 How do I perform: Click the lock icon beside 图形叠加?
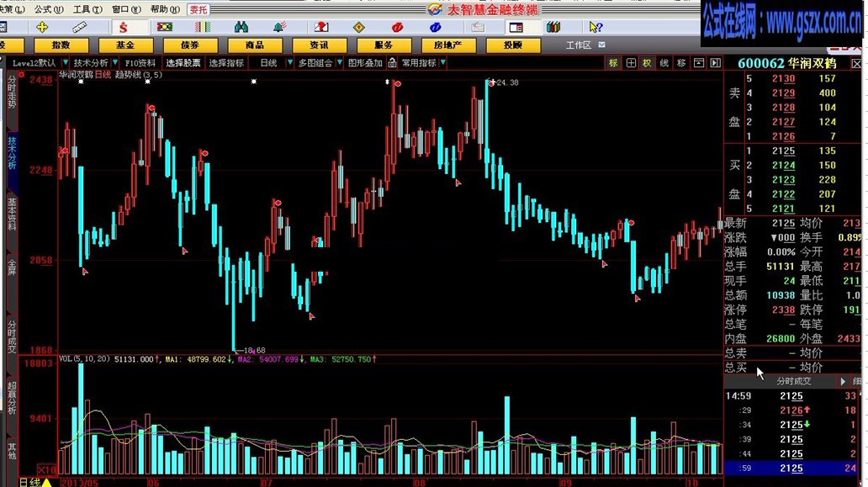[x=392, y=62]
